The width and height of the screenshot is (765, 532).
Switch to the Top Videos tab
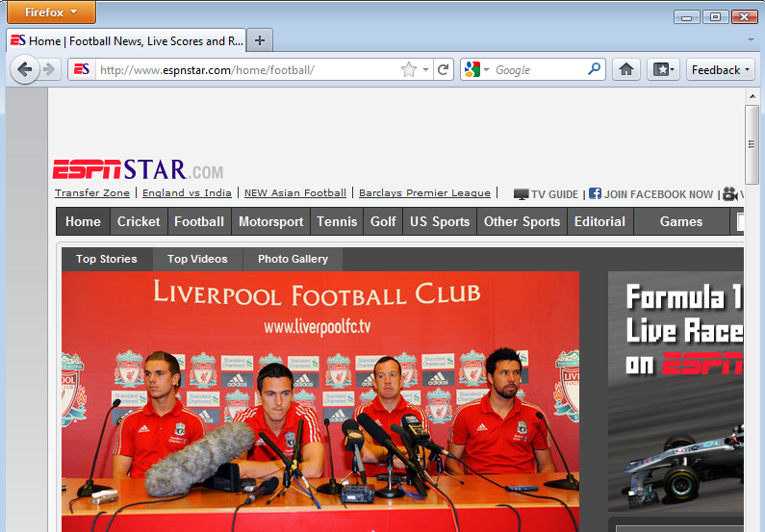tap(197, 259)
